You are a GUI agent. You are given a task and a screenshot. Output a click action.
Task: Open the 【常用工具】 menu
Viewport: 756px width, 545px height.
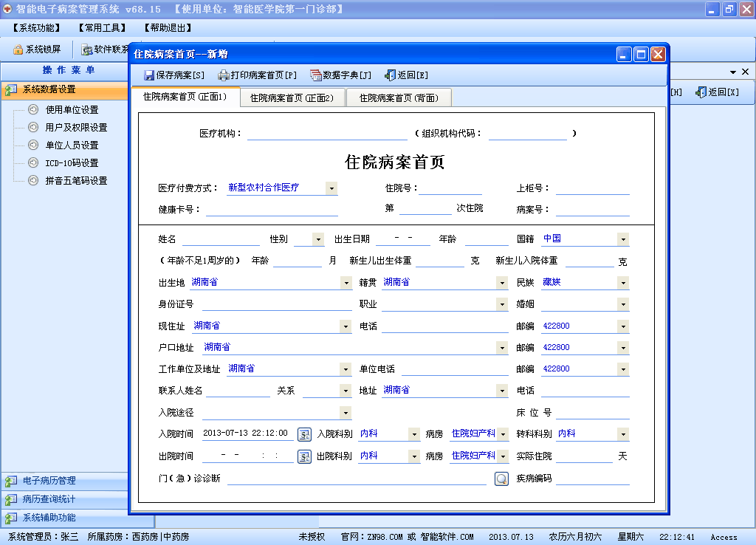[x=102, y=28]
